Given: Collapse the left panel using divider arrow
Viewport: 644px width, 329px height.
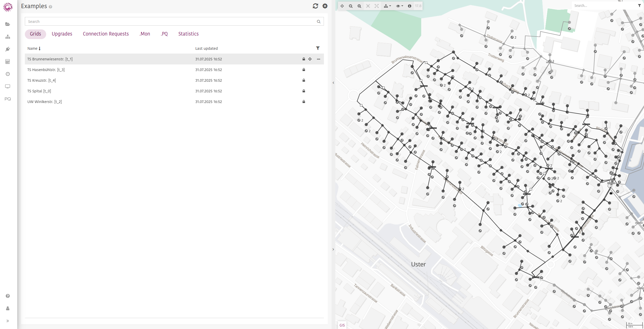Looking at the screenshot, I should 333,83.
